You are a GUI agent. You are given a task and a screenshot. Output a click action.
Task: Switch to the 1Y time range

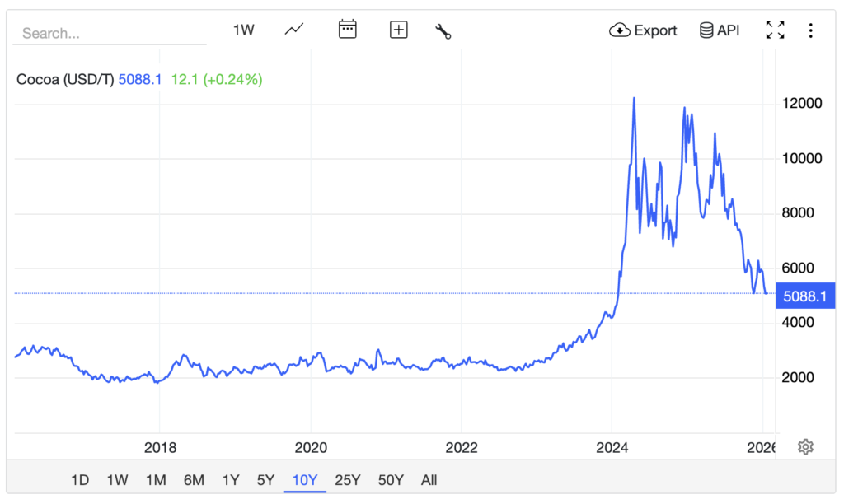pyautogui.click(x=231, y=480)
